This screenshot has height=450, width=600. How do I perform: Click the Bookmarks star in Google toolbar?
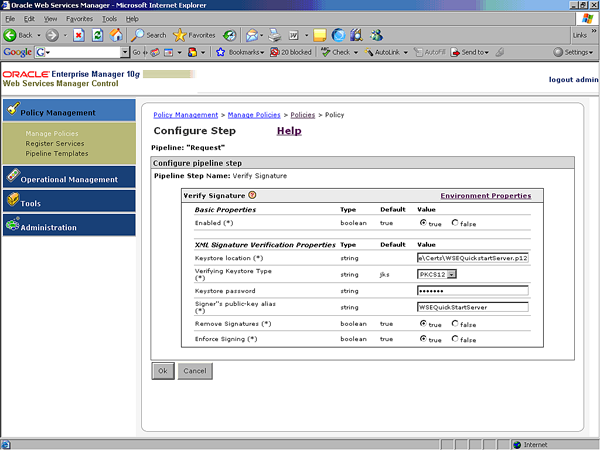(220, 52)
